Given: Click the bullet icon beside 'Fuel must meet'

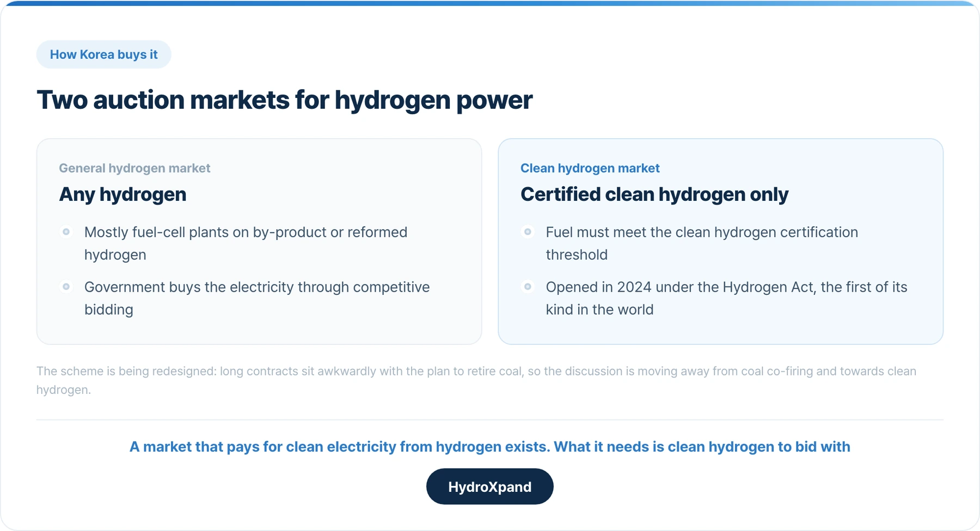Looking at the screenshot, I should click(x=528, y=232).
